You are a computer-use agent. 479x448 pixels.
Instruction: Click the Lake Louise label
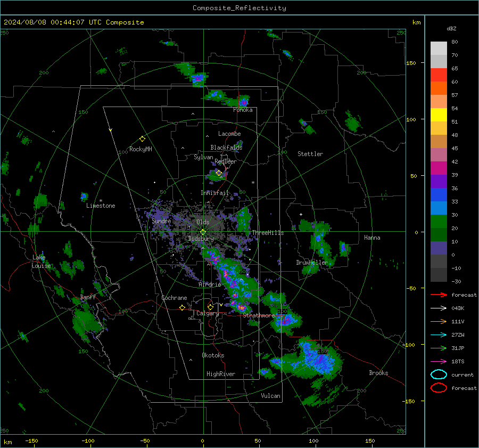pyautogui.click(x=42, y=262)
